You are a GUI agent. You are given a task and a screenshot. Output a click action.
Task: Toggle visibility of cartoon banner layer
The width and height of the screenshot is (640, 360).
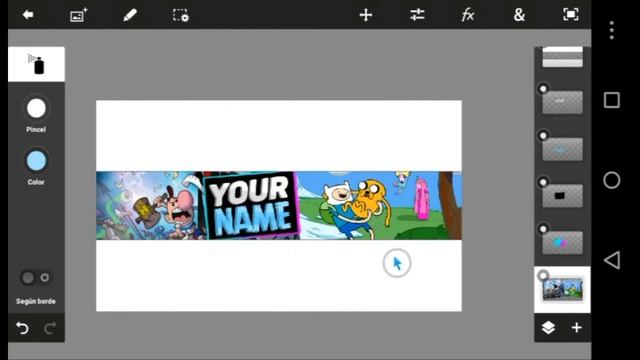coord(543,276)
